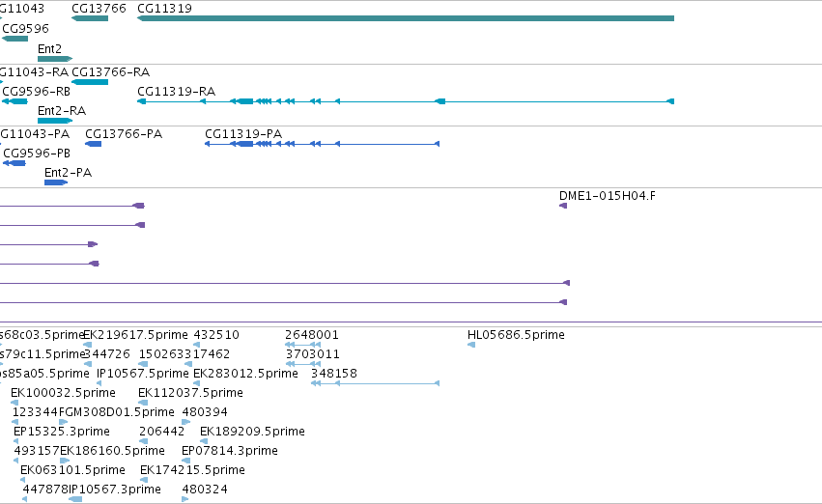Select the 206442 feature label
822x504 pixels.
point(162,432)
